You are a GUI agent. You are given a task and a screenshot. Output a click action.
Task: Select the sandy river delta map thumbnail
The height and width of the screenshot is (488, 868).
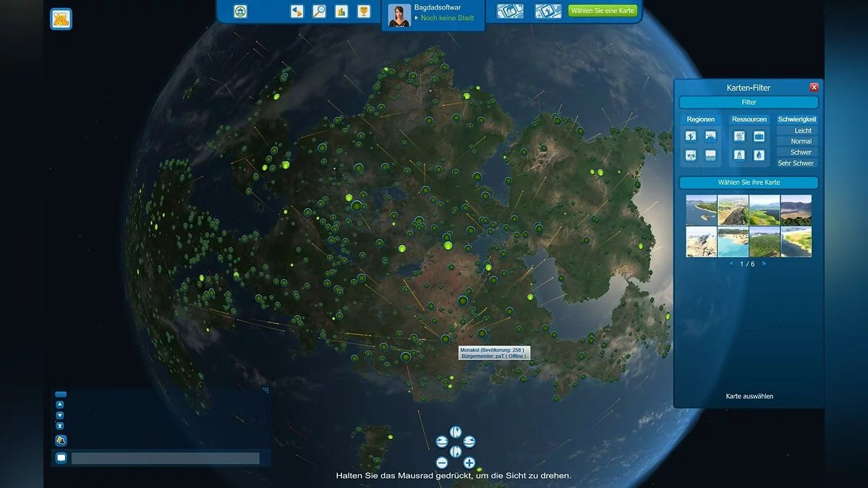[x=796, y=241]
